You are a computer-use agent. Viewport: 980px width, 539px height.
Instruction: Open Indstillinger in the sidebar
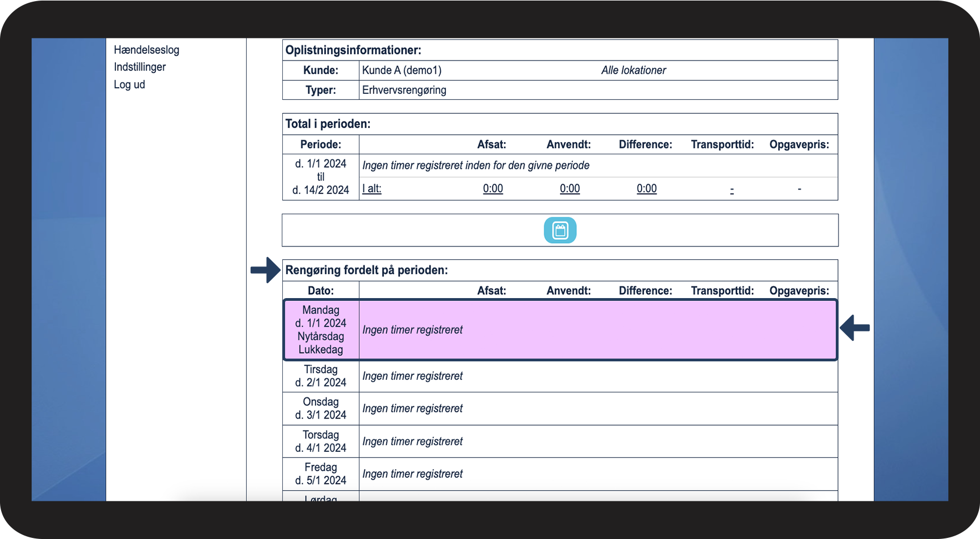tap(140, 67)
